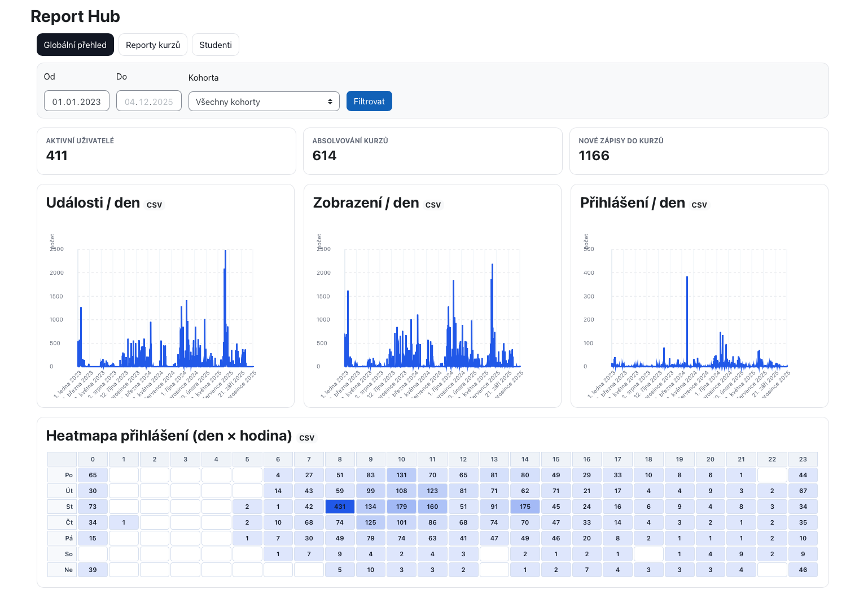The image size is (868, 594).
Task: Export the heatmap přihlášení as CSV
Action: pyautogui.click(x=306, y=438)
